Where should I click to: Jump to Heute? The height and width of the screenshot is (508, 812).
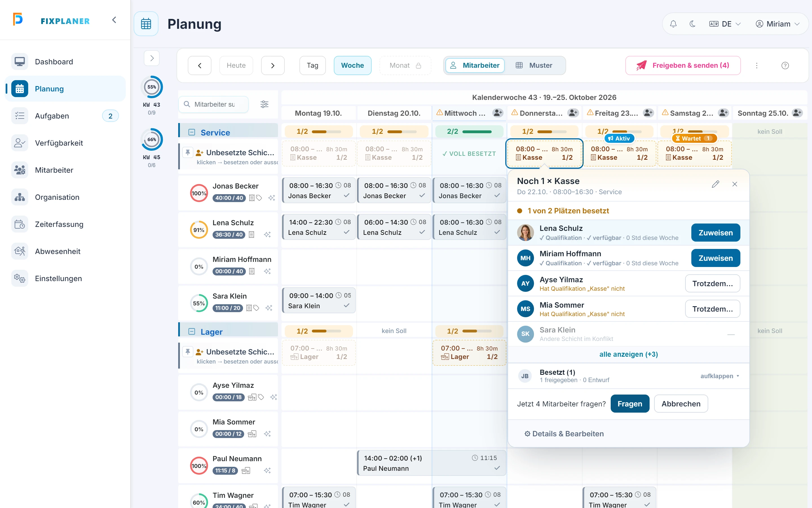coord(236,65)
